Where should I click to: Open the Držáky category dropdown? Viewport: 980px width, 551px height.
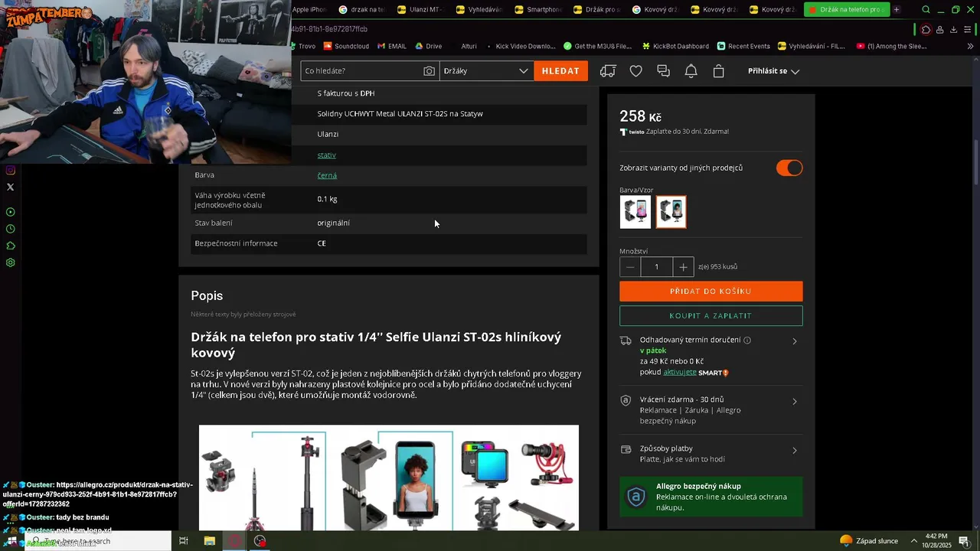pos(486,71)
